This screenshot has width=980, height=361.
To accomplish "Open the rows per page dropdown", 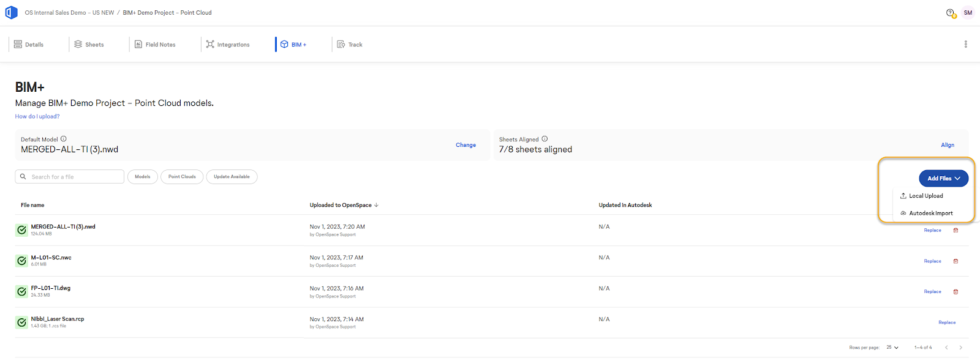I will (892, 348).
